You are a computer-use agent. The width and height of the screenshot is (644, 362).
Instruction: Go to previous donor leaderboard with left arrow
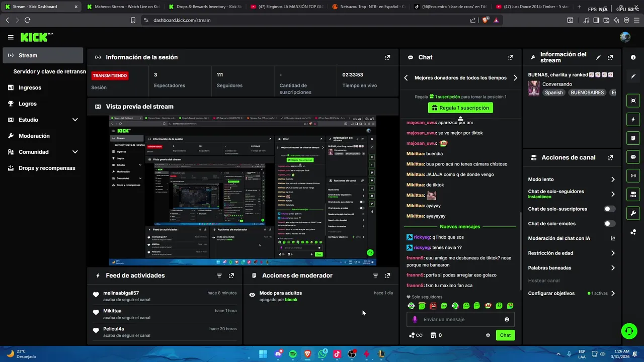[x=406, y=78]
